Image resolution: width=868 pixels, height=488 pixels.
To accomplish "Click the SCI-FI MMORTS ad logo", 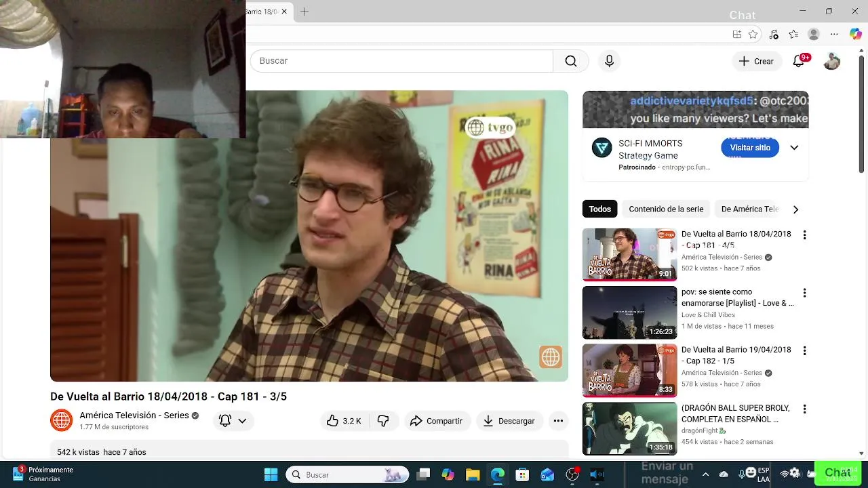I will click(x=601, y=148).
